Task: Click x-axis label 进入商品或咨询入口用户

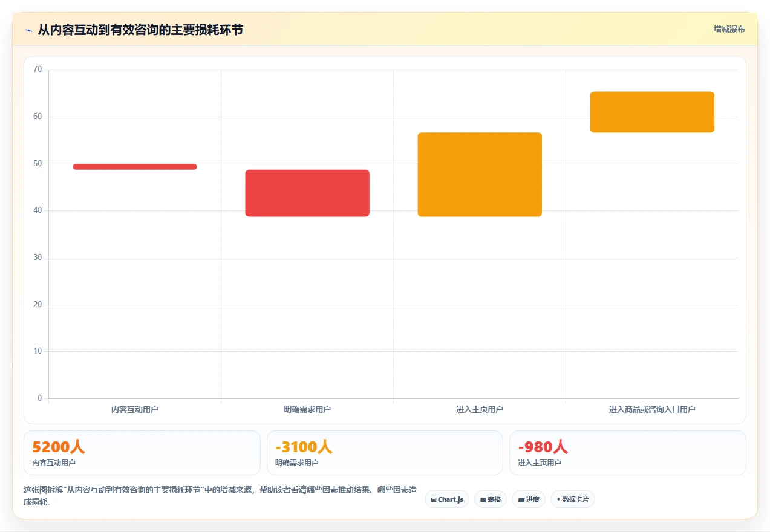Action: coord(652,409)
